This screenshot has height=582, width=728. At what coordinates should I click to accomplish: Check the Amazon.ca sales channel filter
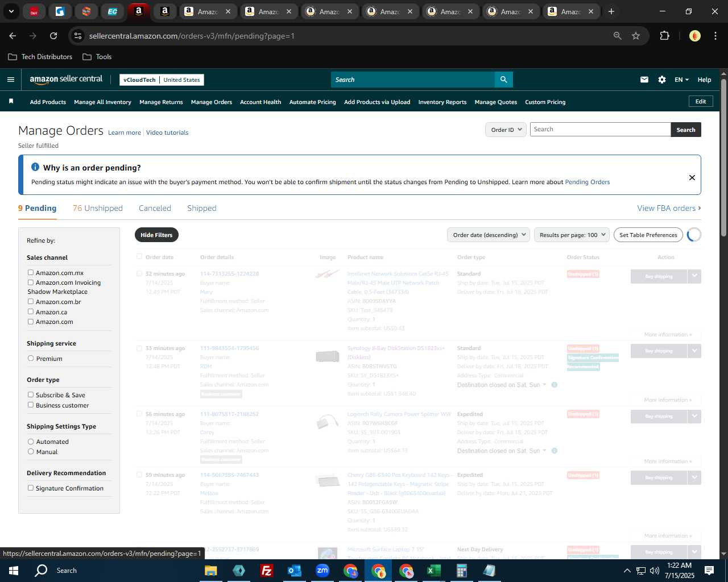(x=31, y=311)
